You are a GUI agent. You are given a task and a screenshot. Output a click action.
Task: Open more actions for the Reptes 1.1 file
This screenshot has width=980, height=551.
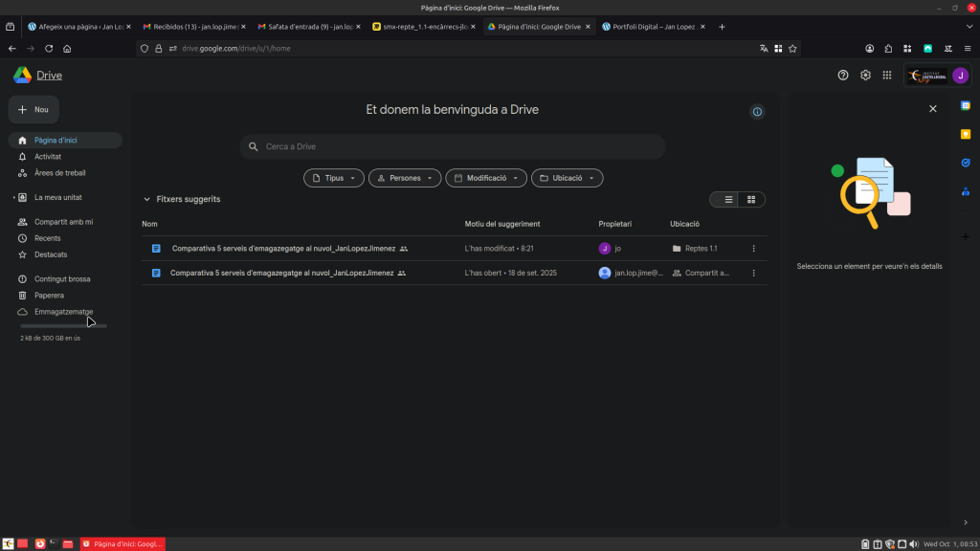[x=753, y=249]
